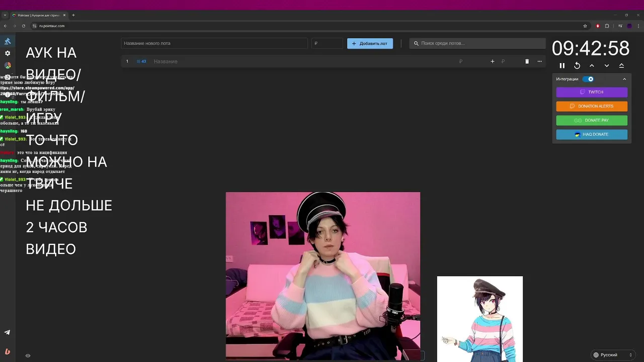Bookmark this page with the star
Image resolution: width=644 pixels, height=362 pixels.
(x=585, y=26)
